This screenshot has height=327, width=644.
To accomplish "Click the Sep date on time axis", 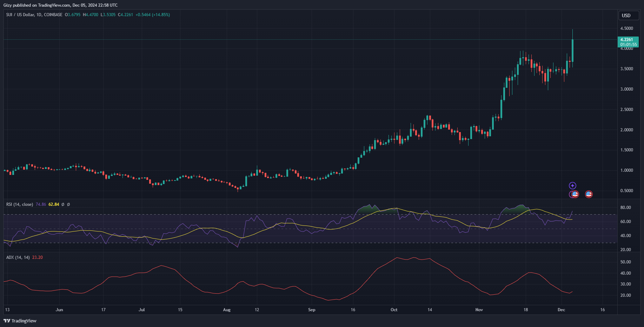I will pos(312,310).
